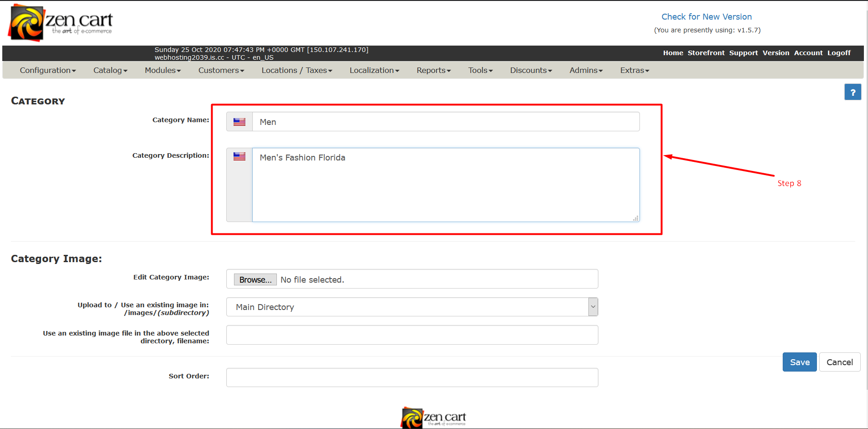Click Check for New Version link
868x429 pixels.
(x=707, y=17)
